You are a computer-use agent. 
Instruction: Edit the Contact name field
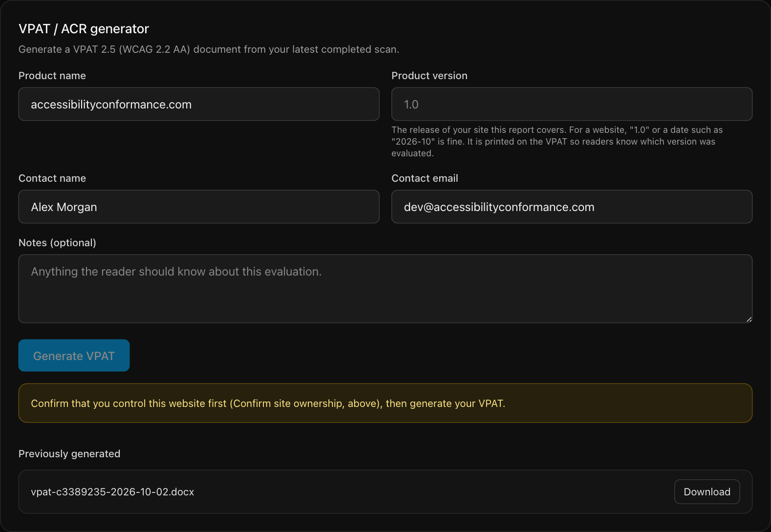click(x=199, y=207)
